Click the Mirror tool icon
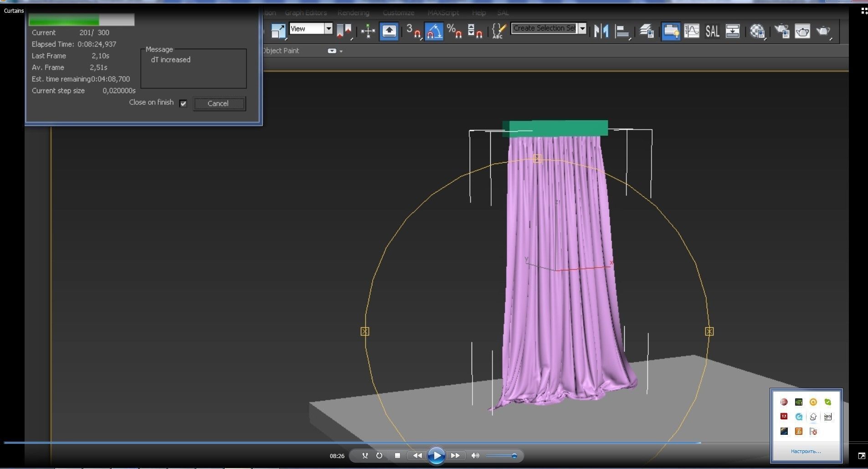868x469 pixels. click(601, 31)
